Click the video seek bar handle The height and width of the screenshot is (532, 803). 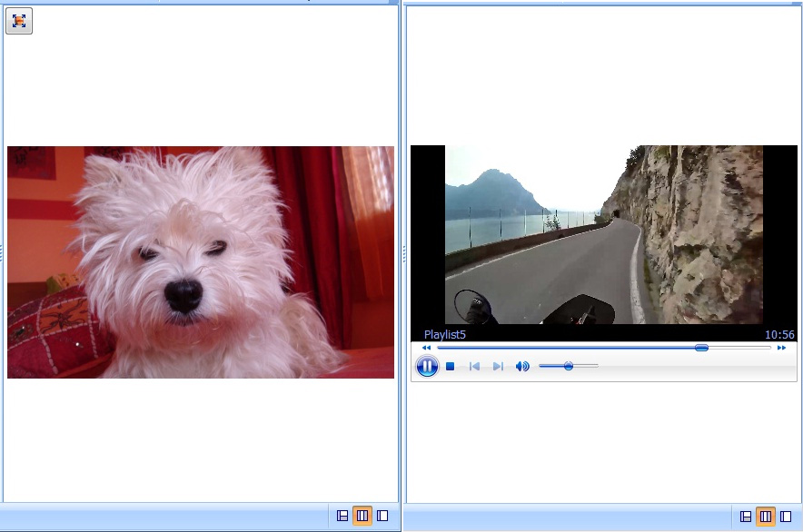pyautogui.click(x=701, y=348)
